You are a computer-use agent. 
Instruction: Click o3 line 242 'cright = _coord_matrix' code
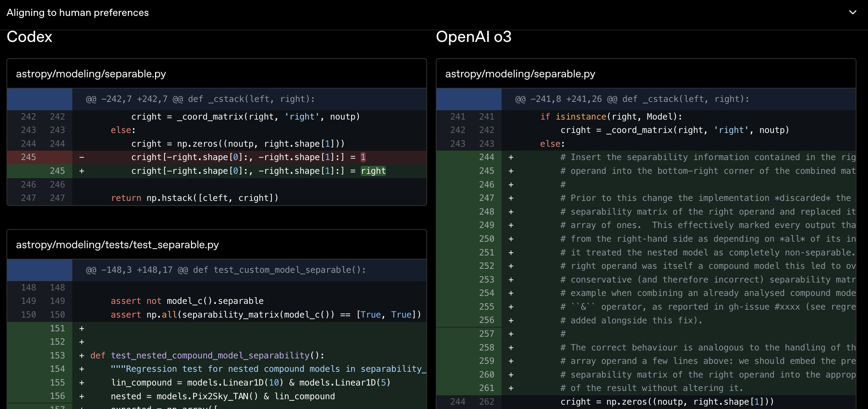pyautogui.click(x=675, y=130)
